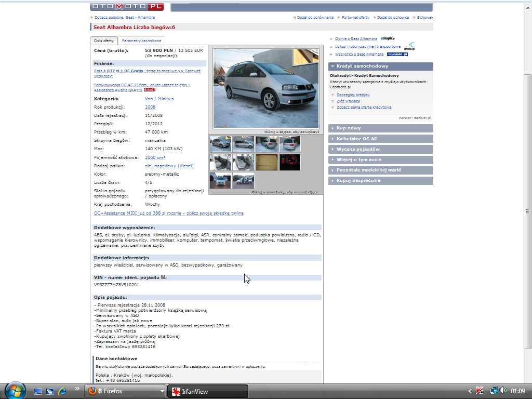Screen dimensions: 532x399
Task: Click the mojeauto.pl logo
Action: pos(397,54)
